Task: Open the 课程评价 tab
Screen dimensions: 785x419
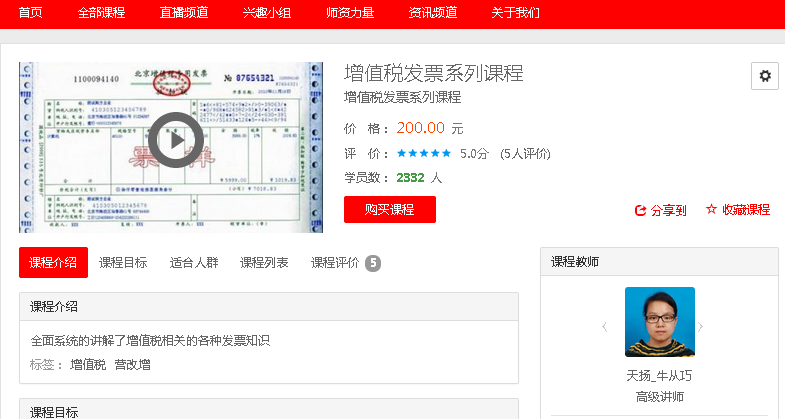Action: point(335,263)
